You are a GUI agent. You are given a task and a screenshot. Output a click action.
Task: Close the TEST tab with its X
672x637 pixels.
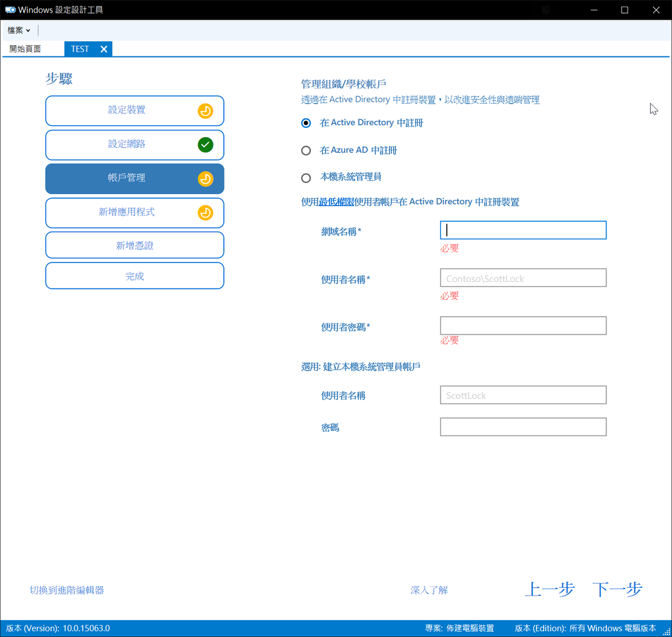click(104, 49)
